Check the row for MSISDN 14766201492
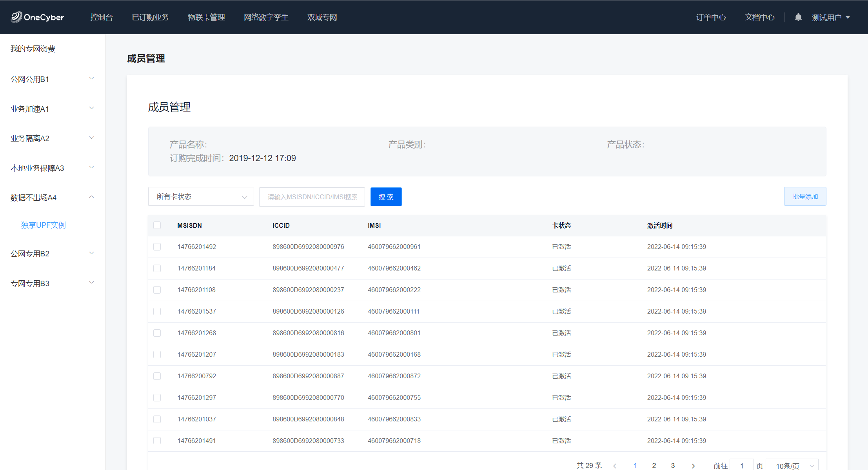The height and width of the screenshot is (470, 868). coord(157,247)
